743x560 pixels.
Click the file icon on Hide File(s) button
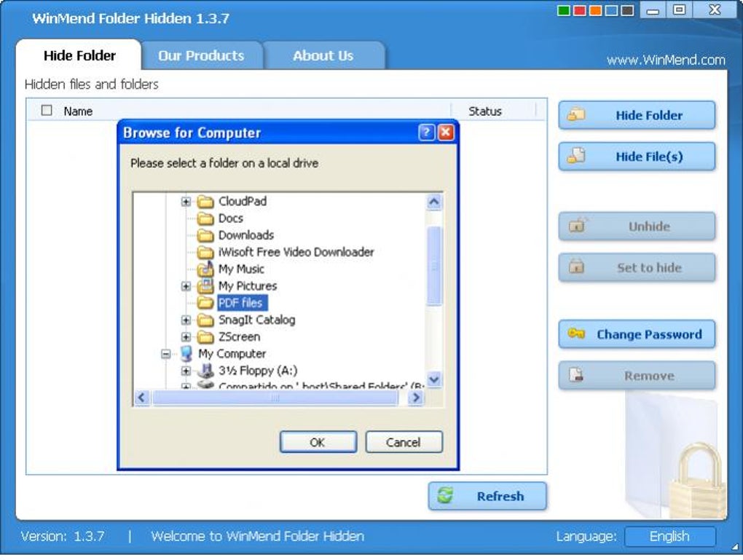click(x=576, y=155)
